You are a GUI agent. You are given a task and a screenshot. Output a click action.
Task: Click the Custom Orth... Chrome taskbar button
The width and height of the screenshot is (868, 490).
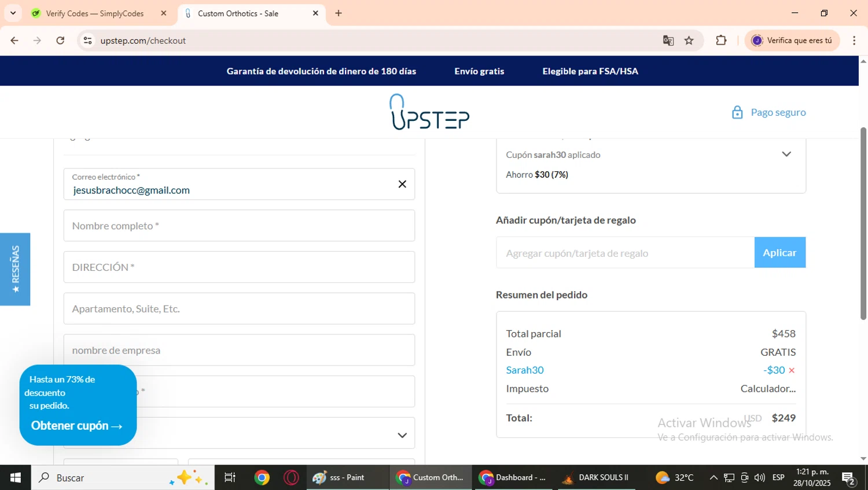[x=430, y=477]
